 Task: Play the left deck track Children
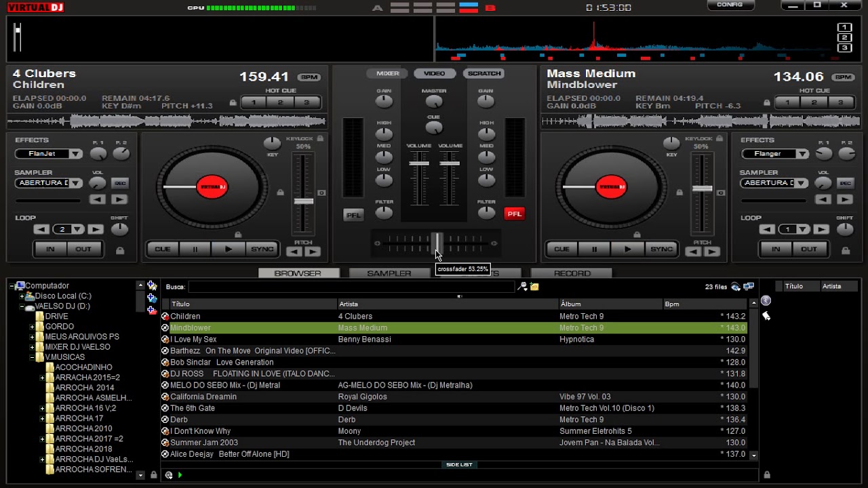coord(228,249)
